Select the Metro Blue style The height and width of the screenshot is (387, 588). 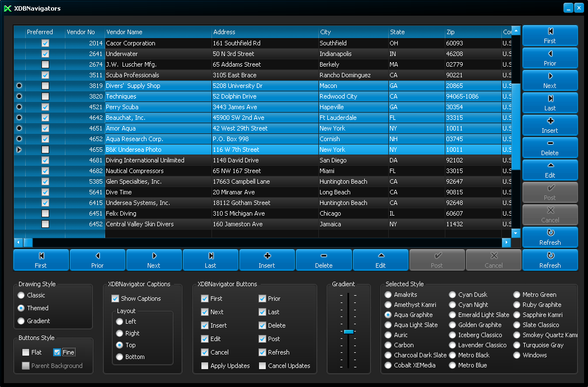pyautogui.click(x=453, y=365)
